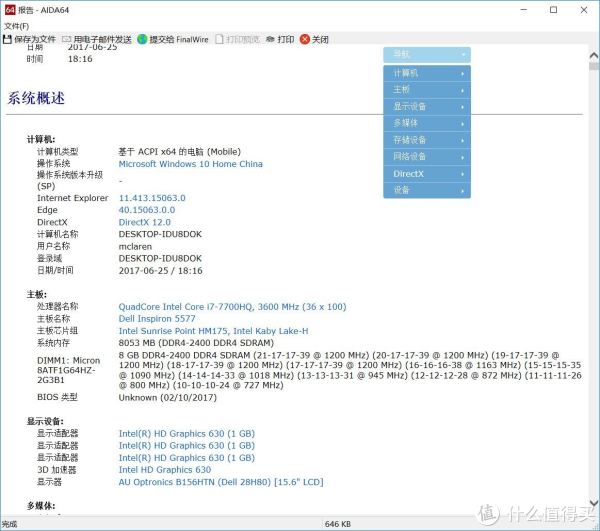Open Internet Explorer version link 11.413.15063.0
The width and height of the screenshot is (600, 531).
coord(152,198)
